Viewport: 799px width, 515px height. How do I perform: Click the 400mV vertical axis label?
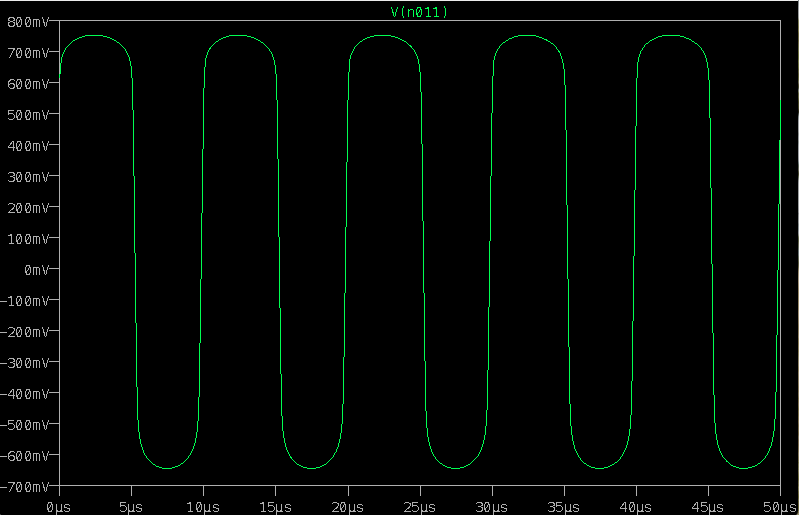pyautogui.click(x=29, y=146)
